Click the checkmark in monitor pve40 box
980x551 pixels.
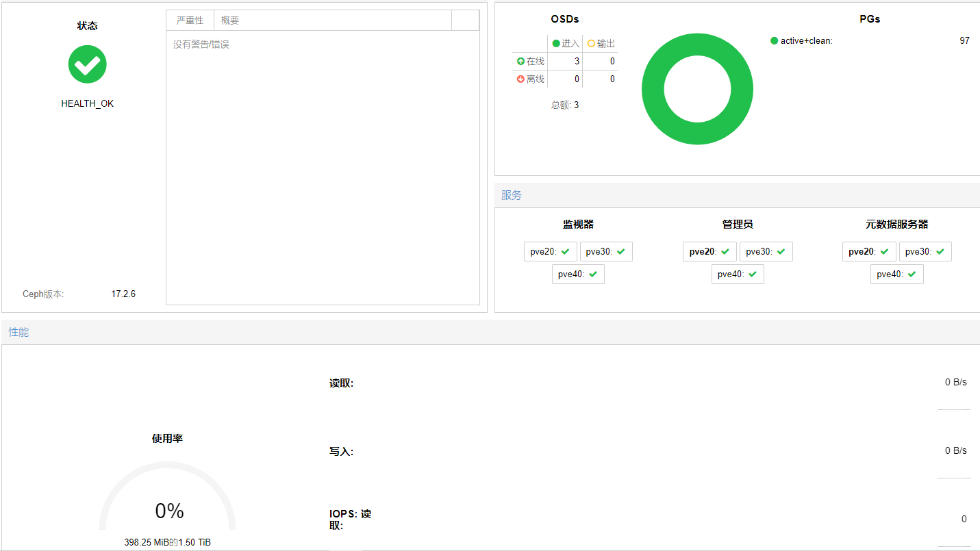click(x=593, y=274)
